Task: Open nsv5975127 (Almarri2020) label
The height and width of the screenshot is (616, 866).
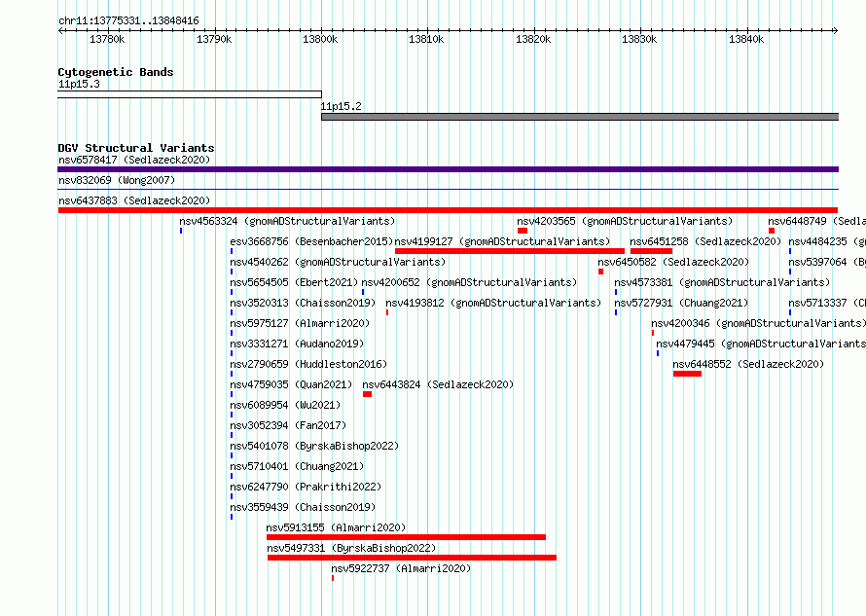Action: click(300, 323)
